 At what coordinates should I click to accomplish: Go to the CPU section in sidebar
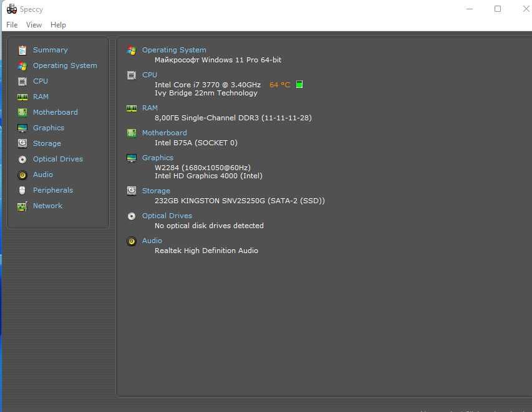pos(41,81)
